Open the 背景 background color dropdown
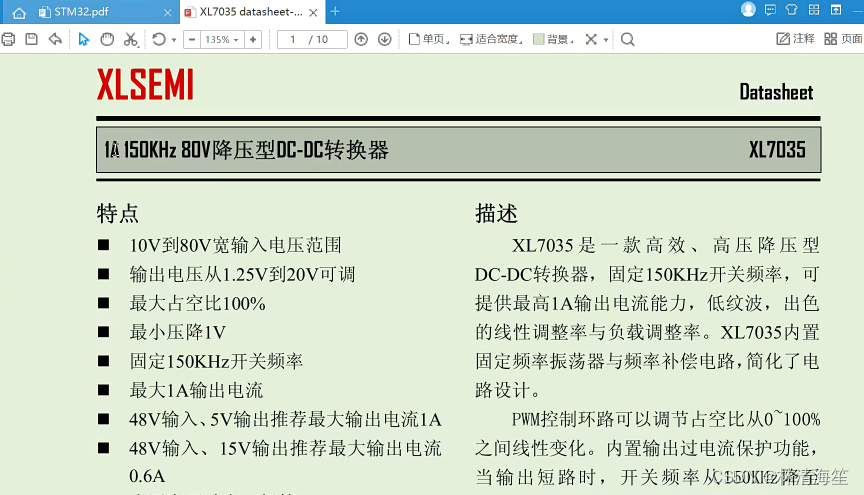 click(x=553, y=39)
